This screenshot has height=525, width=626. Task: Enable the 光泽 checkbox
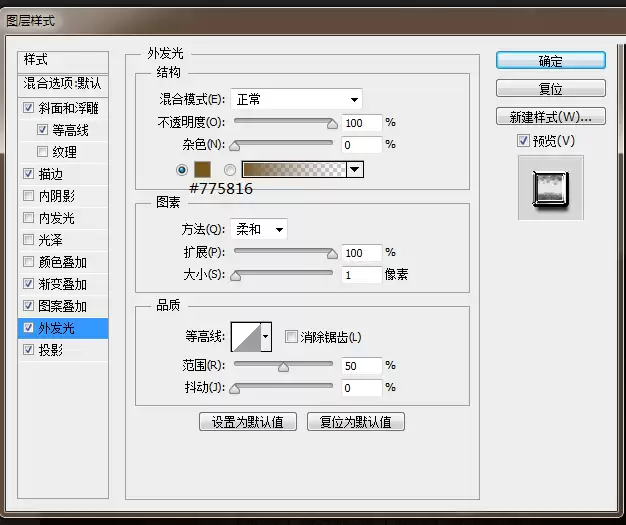coord(28,240)
